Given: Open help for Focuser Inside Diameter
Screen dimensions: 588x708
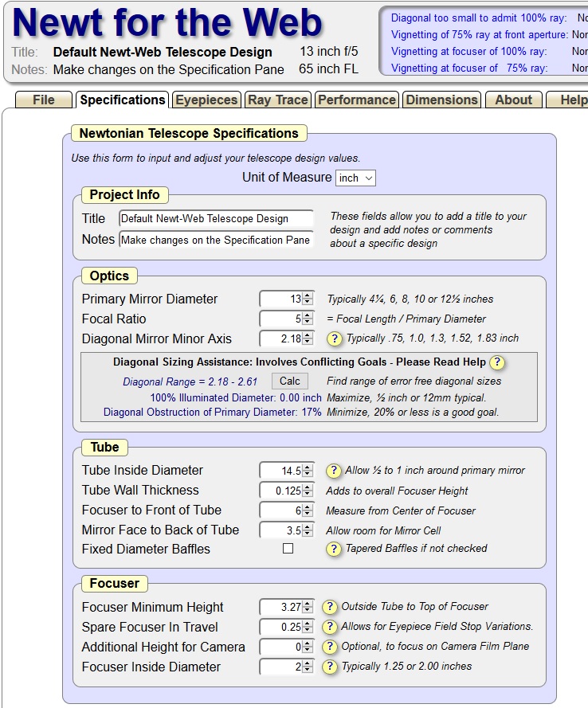Looking at the screenshot, I should click(329, 667).
